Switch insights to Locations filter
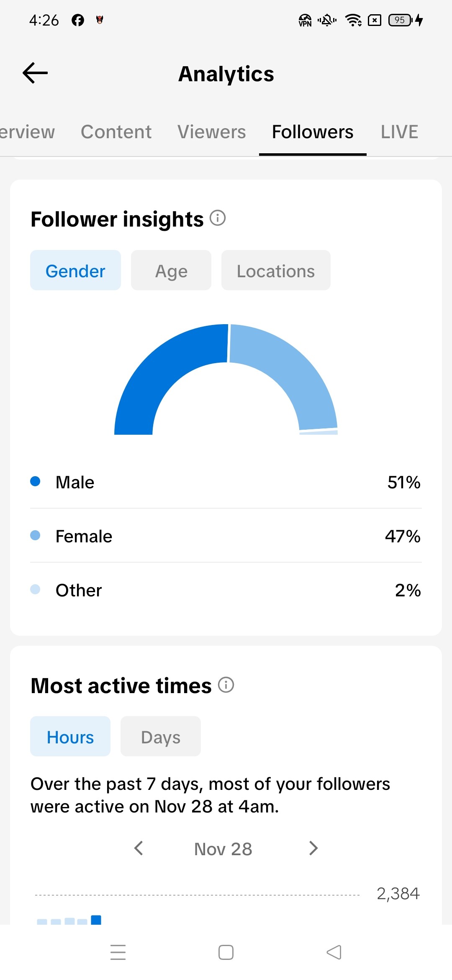This screenshot has width=452, height=980. 276,271
